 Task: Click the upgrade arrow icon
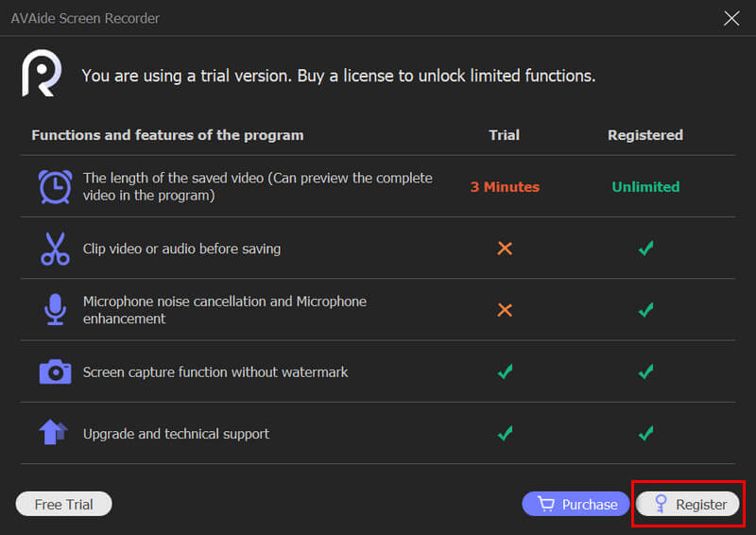(53, 433)
